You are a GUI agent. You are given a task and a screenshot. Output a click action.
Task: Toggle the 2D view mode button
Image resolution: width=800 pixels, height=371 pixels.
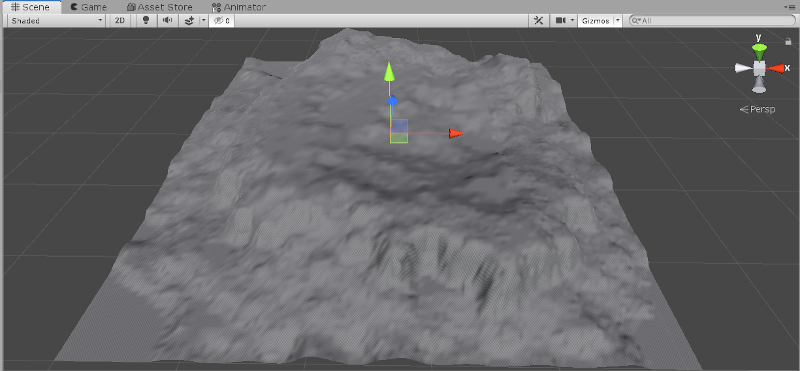coord(119,20)
